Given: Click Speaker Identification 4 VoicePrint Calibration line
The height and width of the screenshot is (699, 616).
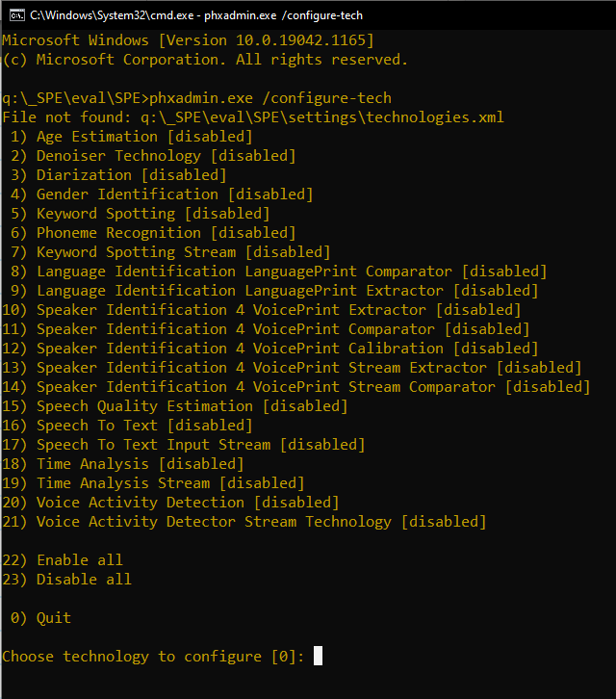Looking at the screenshot, I should coord(270,349).
